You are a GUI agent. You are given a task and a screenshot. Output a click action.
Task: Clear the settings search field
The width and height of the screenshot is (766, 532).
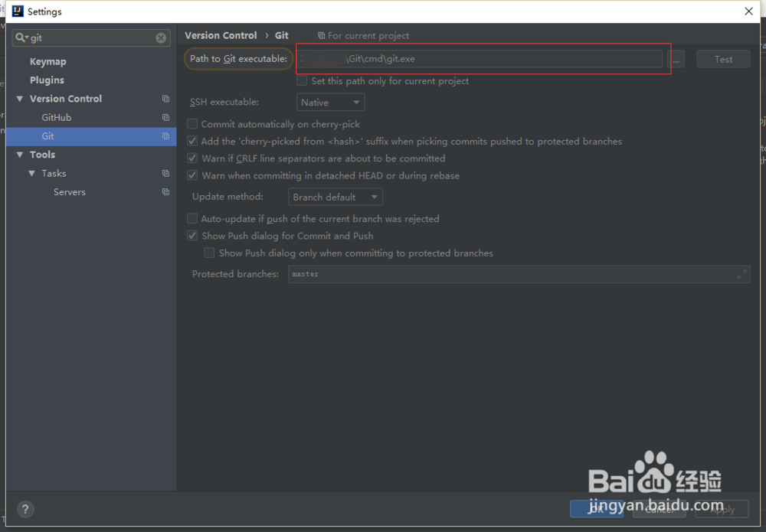coord(161,38)
